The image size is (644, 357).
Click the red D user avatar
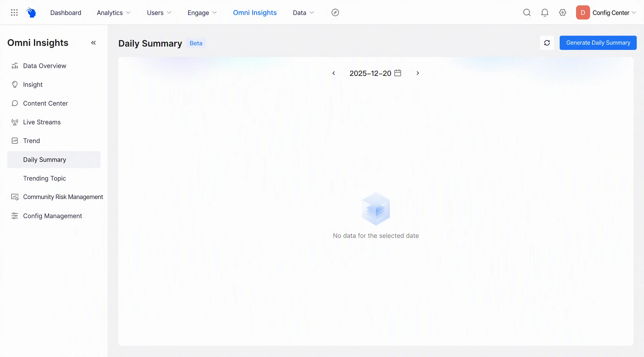pyautogui.click(x=583, y=13)
